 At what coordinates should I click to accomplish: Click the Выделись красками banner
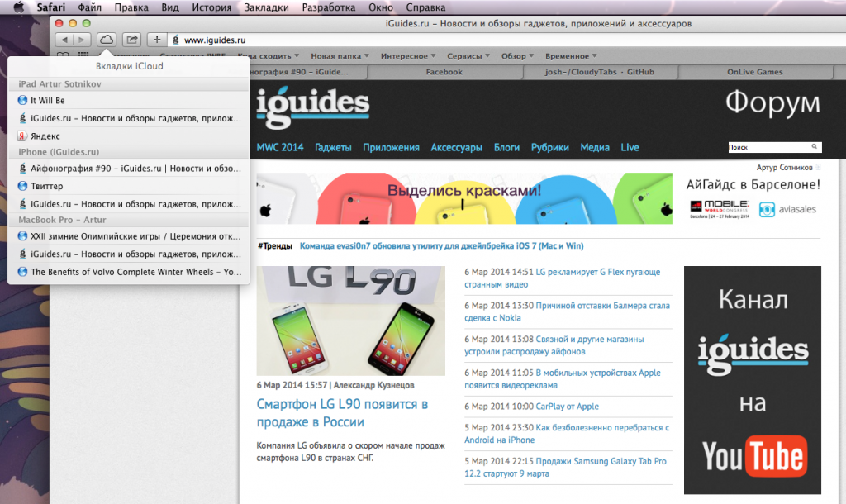(464, 198)
